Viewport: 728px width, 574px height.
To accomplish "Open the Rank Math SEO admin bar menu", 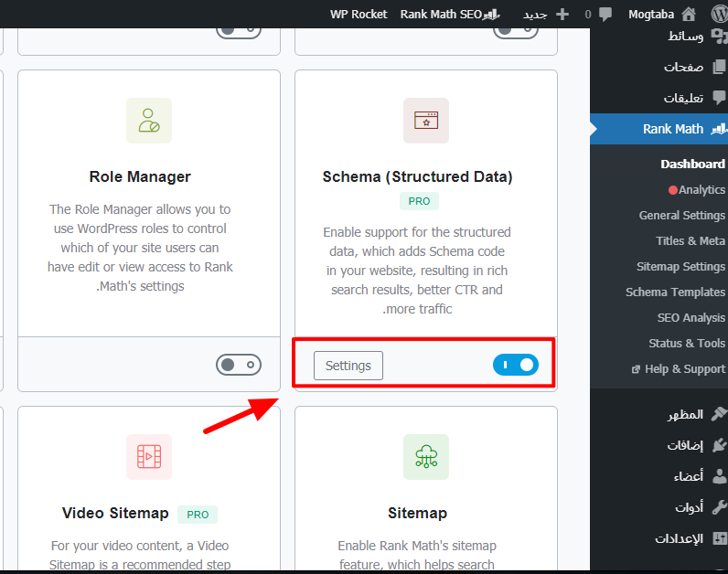I will [441, 15].
